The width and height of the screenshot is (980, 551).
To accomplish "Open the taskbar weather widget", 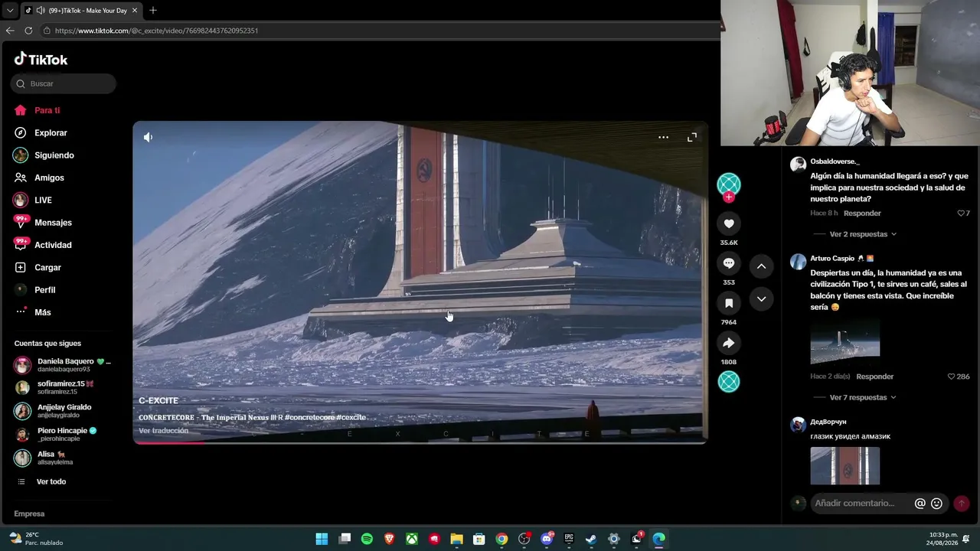I will point(35,539).
